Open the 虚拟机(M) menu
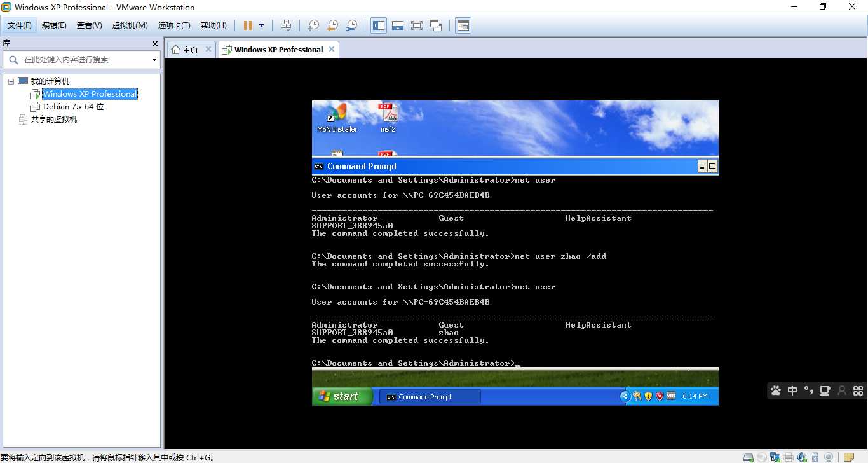The height and width of the screenshot is (463, 868). 130,25
